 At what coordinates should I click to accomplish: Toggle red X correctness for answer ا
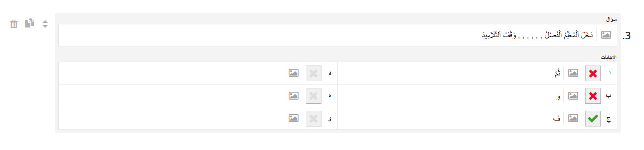(x=593, y=73)
